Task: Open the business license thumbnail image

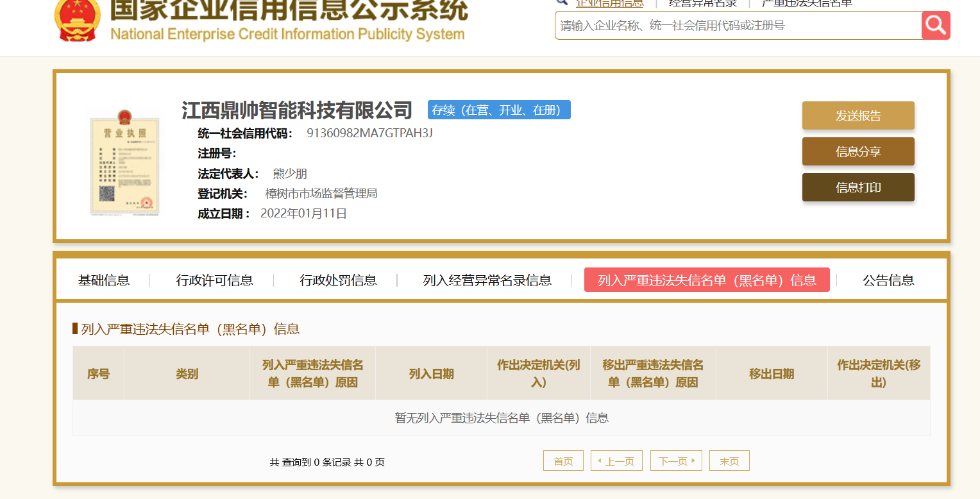Action: [x=124, y=163]
